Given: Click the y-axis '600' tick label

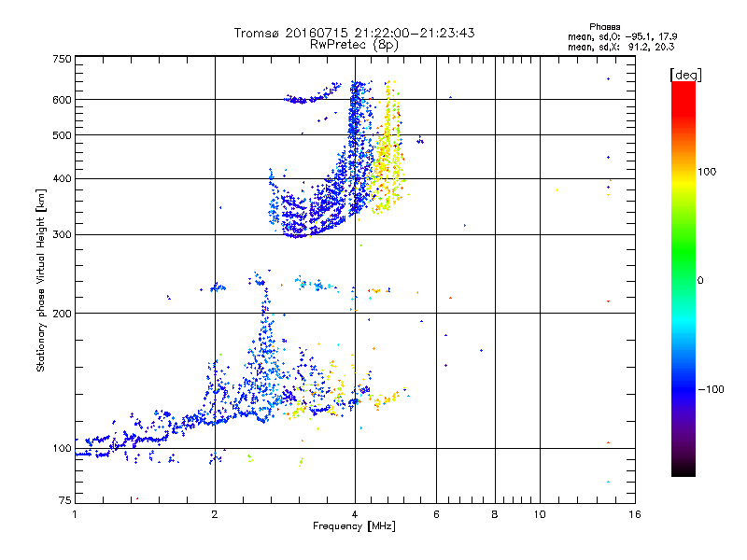Looking at the screenshot, I should click(62, 100).
